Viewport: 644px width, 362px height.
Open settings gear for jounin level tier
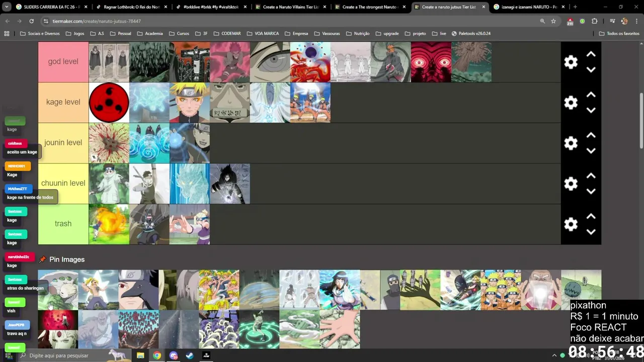(x=571, y=143)
